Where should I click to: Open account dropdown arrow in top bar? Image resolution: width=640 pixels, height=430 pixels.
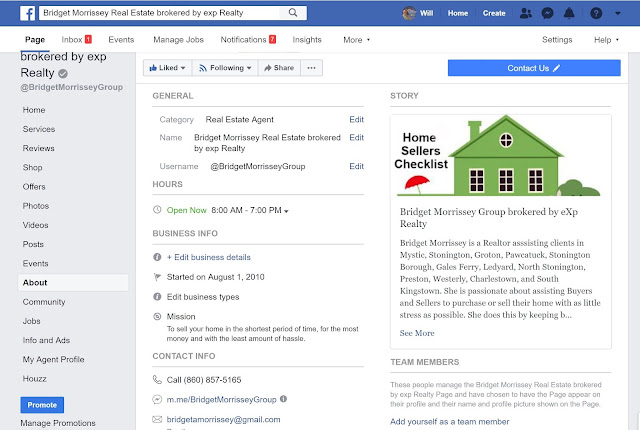[618, 13]
